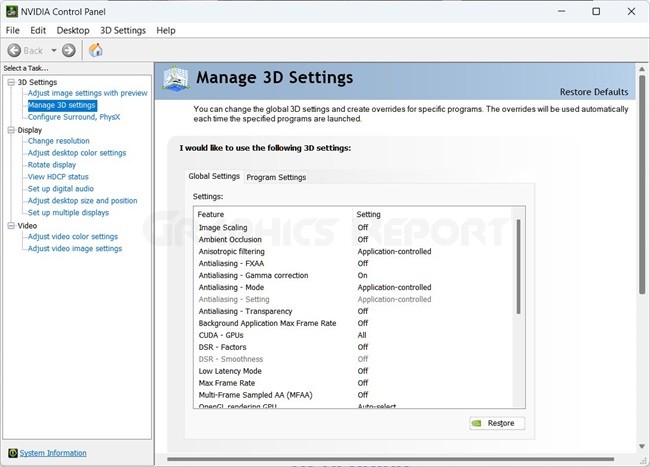Select Background Application Max Frame Rate row
The width and height of the screenshot is (650, 467).
click(x=355, y=323)
